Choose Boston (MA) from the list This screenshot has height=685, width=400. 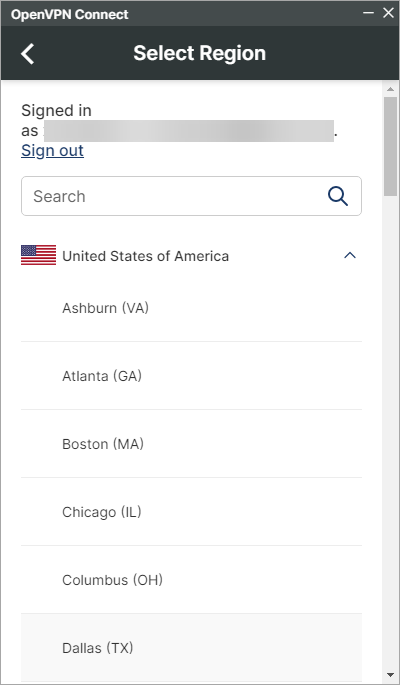[x=191, y=444]
